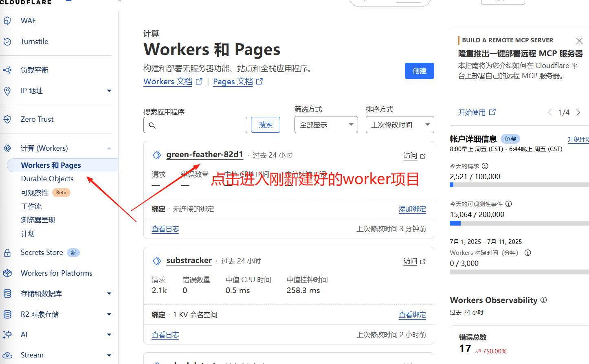Collapse the 计算 (Workers) section arrow
This screenshot has width=589, height=364.
pos(109,148)
